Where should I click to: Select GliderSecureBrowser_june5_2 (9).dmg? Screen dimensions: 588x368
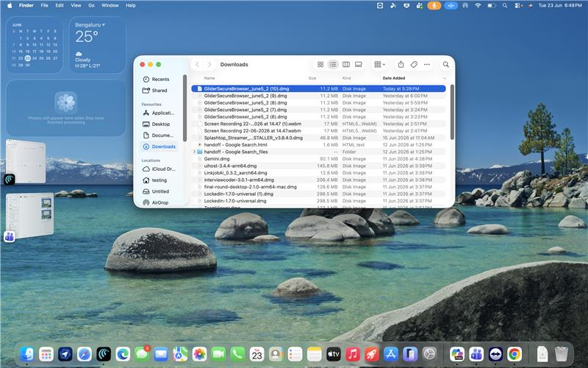(318, 96)
